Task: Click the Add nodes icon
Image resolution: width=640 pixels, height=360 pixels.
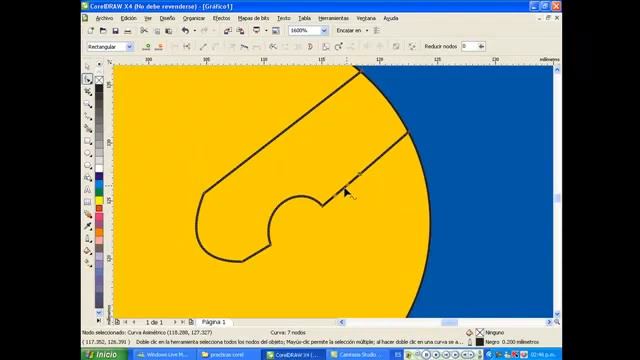Action: [x=147, y=47]
